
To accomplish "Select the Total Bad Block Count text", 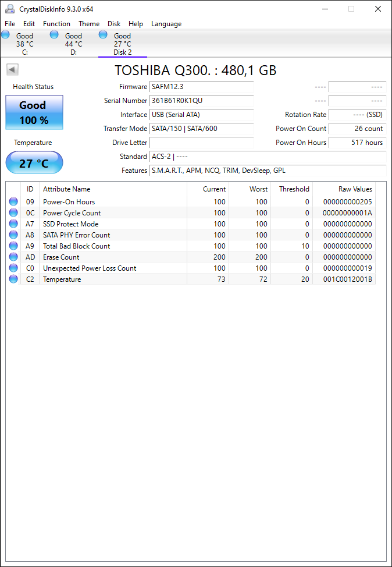I will click(x=77, y=246).
